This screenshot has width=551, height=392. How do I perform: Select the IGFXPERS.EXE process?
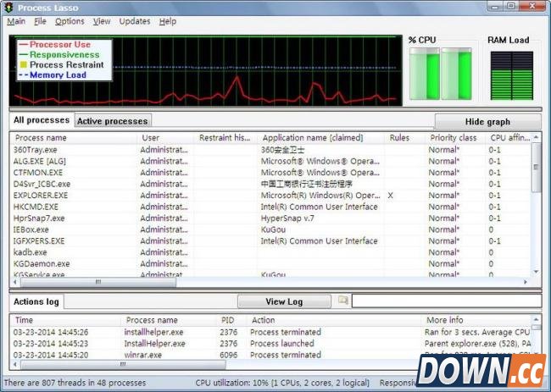tap(270, 241)
